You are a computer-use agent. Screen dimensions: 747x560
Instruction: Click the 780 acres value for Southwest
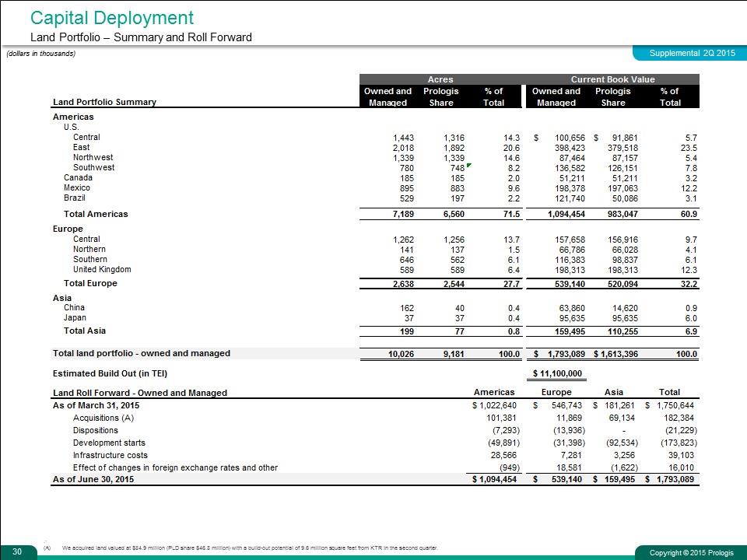[406, 168]
